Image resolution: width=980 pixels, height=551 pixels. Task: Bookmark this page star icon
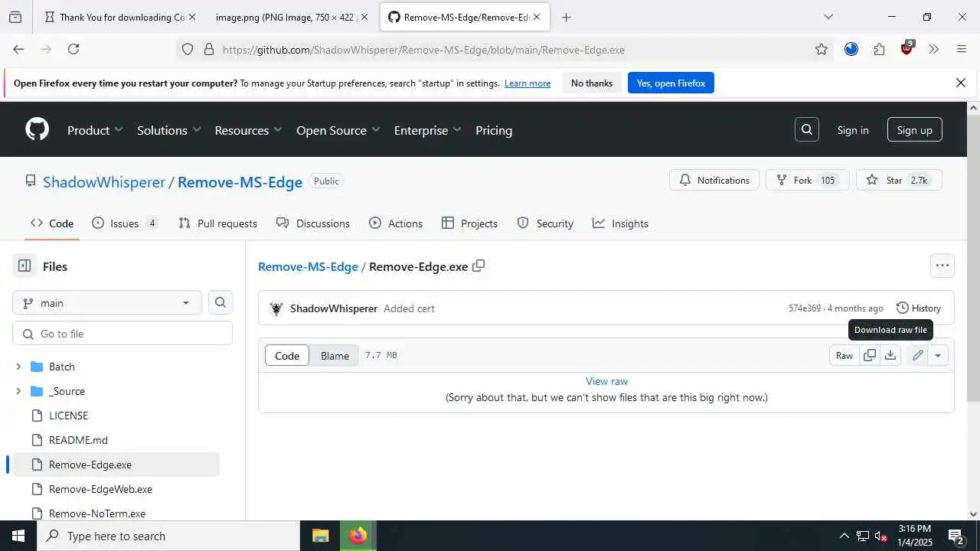tap(822, 49)
